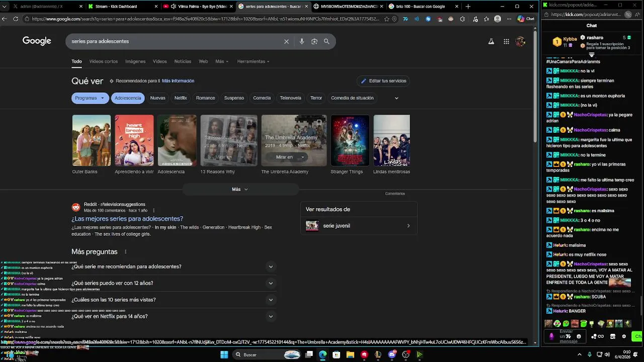
Task: Reload the page with the refresh icon
Action: tap(16, 19)
